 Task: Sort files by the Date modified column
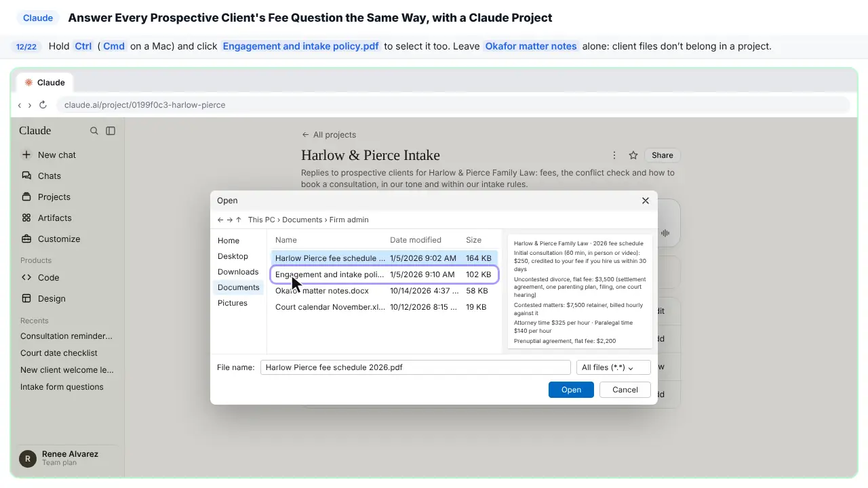[416, 240]
